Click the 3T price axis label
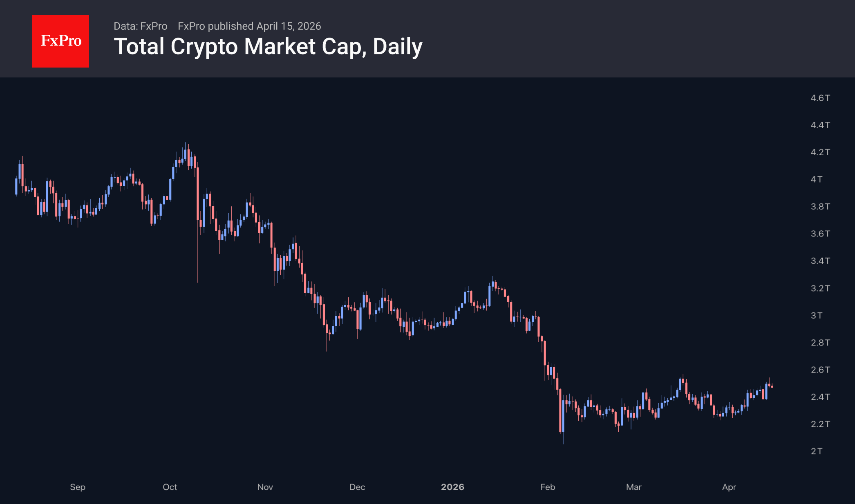 [816, 315]
